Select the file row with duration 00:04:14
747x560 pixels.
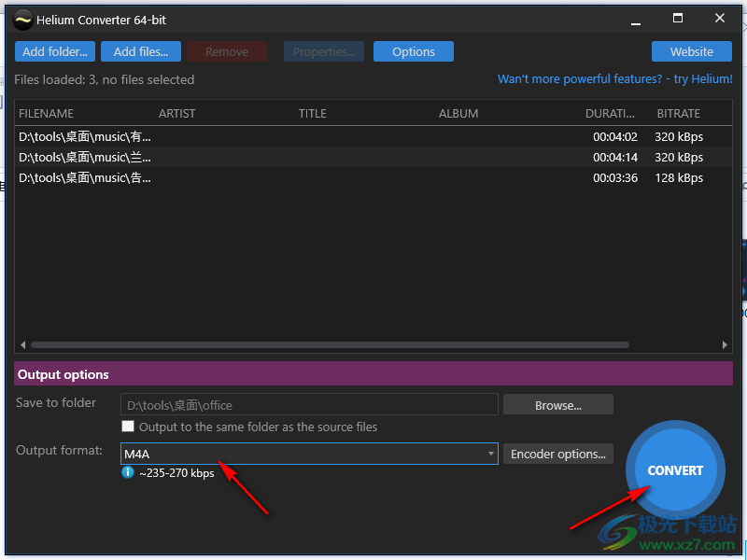click(x=373, y=158)
